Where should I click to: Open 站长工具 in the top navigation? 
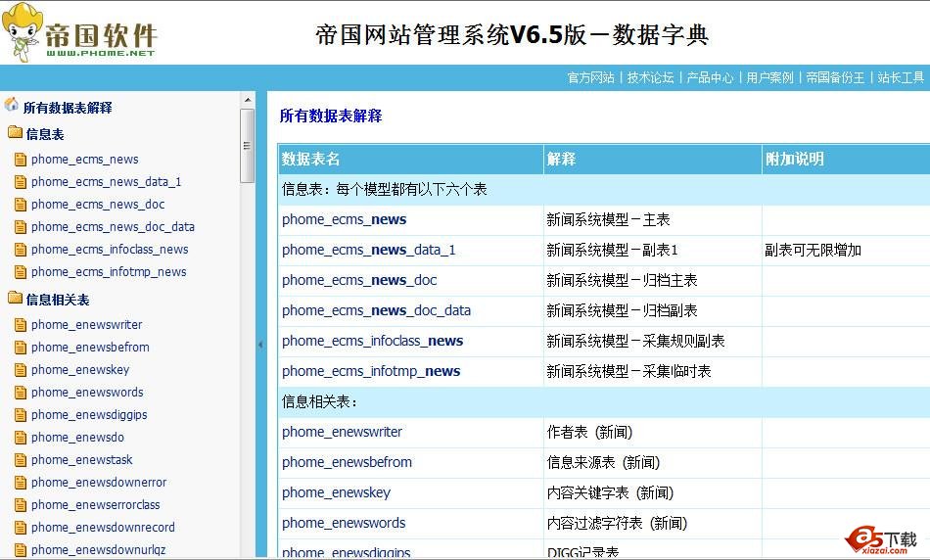[901, 77]
